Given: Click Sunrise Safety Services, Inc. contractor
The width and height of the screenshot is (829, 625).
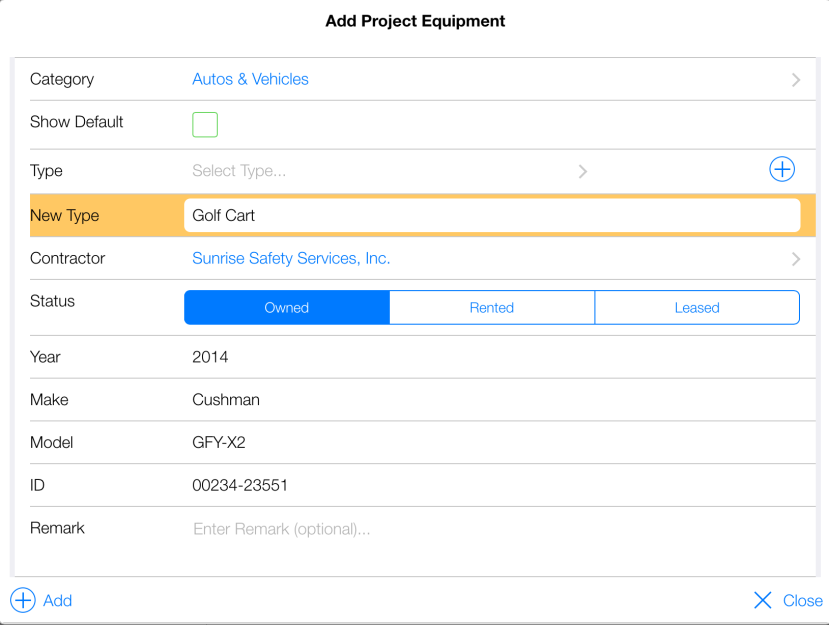Looking at the screenshot, I should (x=291, y=258).
